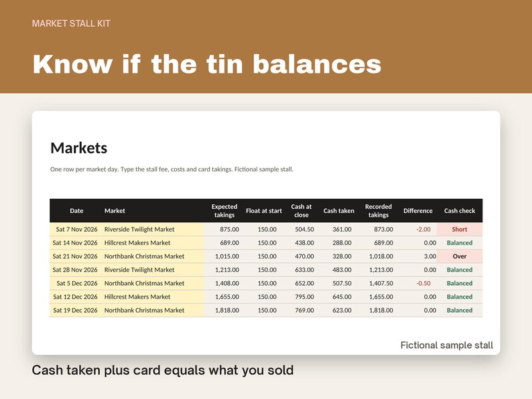Click the 'Date' column header
Image resolution: width=532 pixels, height=399 pixels.
coord(76,211)
